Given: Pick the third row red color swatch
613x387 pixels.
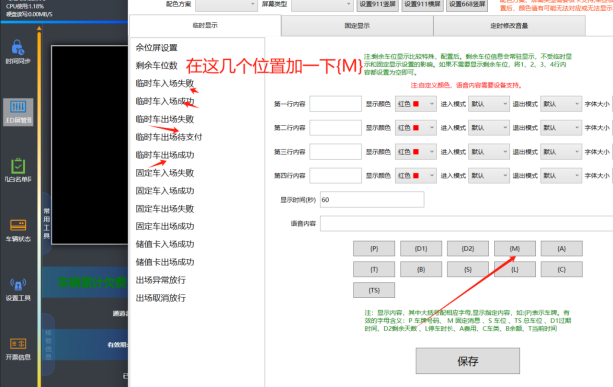Looking at the screenshot, I should [x=416, y=152].
